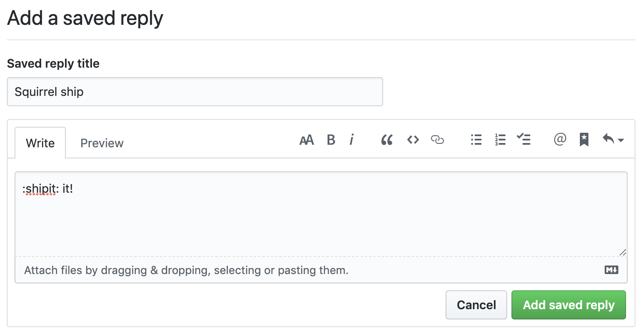This screenshot has height=334, width=644.
Task: Select the Write tab
Action: tap(40, 143)
